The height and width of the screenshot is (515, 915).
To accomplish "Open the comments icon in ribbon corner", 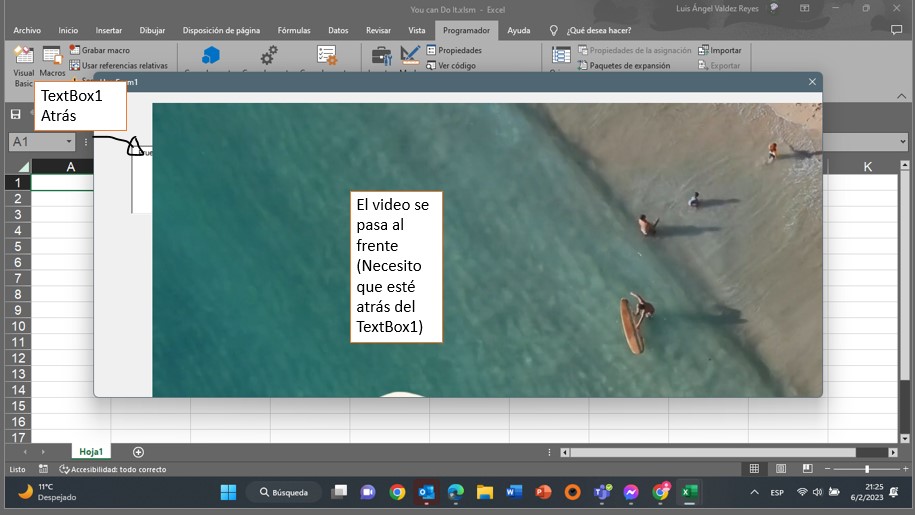I will (896, 30).
